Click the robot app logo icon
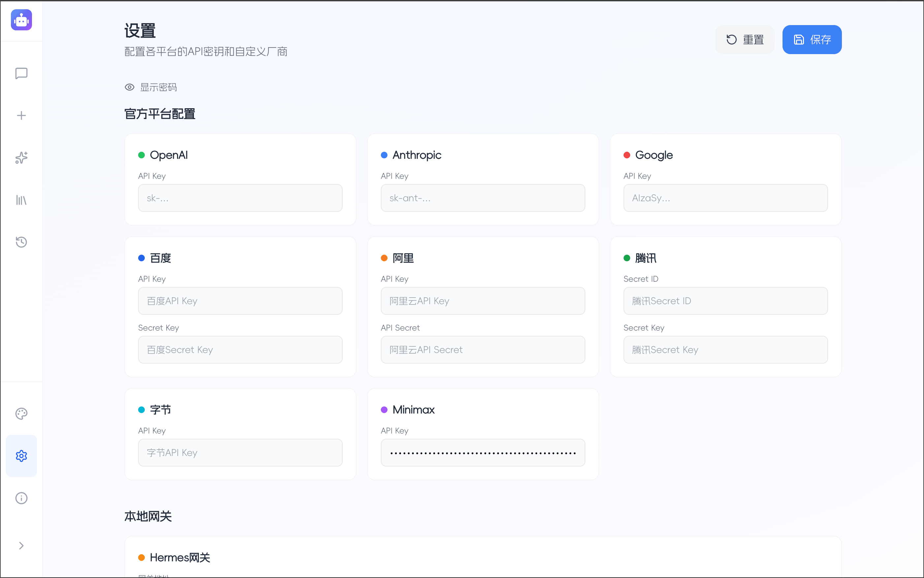Screen dimensions: 924x578 [21, 20]
